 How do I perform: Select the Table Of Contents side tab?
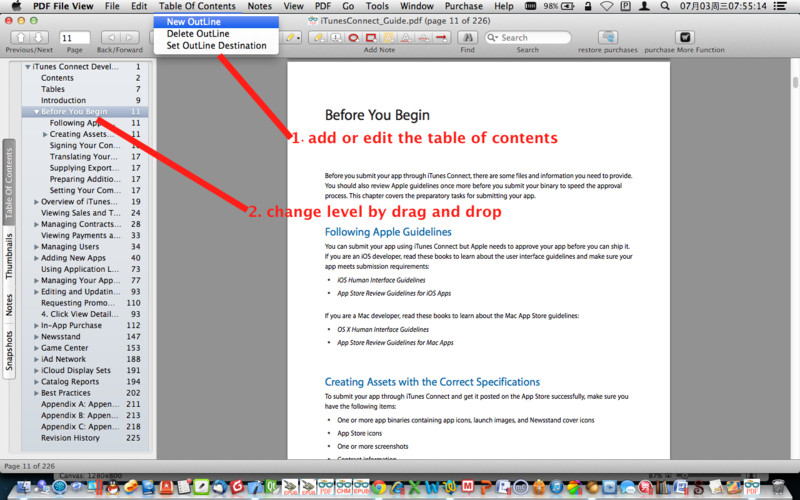[x=9, y=184]
